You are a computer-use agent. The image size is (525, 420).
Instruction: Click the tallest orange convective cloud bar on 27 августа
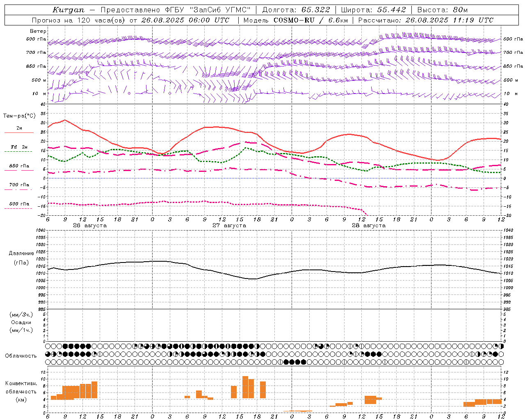click(245, 387)
